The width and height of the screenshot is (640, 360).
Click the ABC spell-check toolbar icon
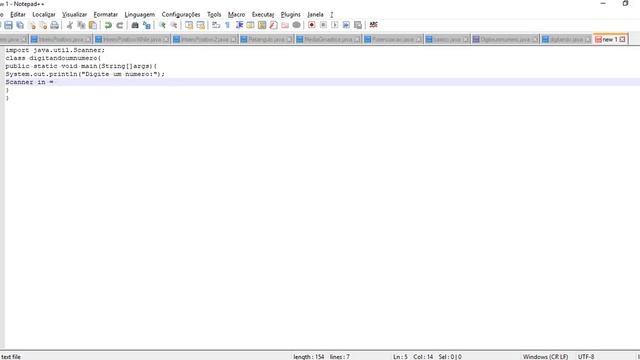tap(373, 25)
